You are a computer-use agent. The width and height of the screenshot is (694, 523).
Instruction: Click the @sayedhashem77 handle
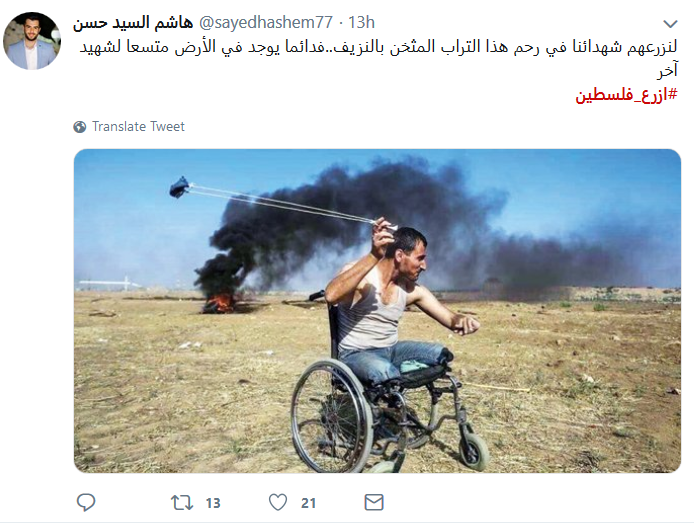coord(266,22)
